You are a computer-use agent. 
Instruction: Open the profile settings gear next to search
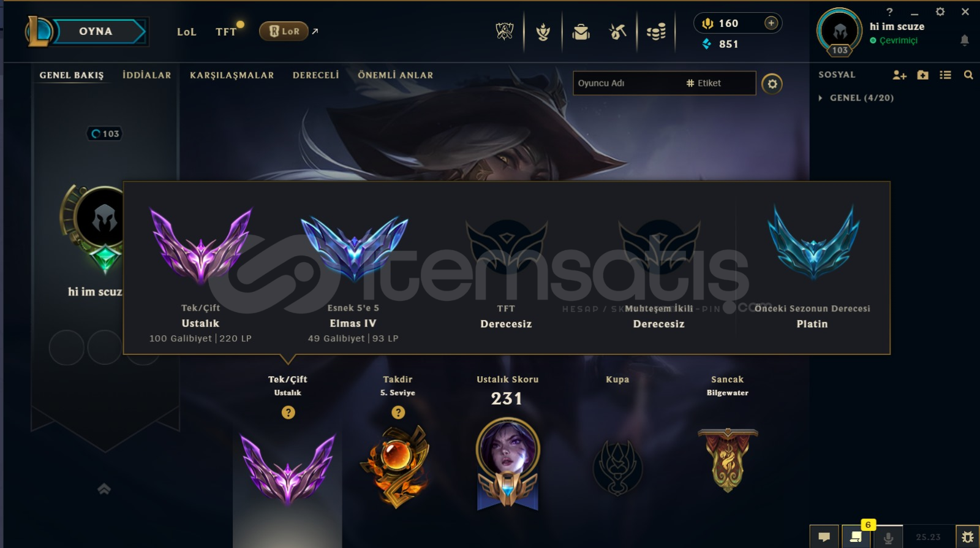click(x=772, y=84)
